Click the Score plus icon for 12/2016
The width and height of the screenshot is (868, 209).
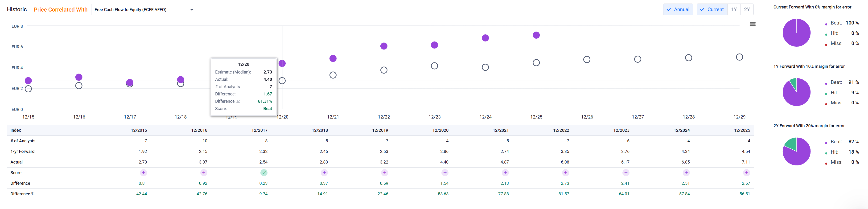point(204,172)
